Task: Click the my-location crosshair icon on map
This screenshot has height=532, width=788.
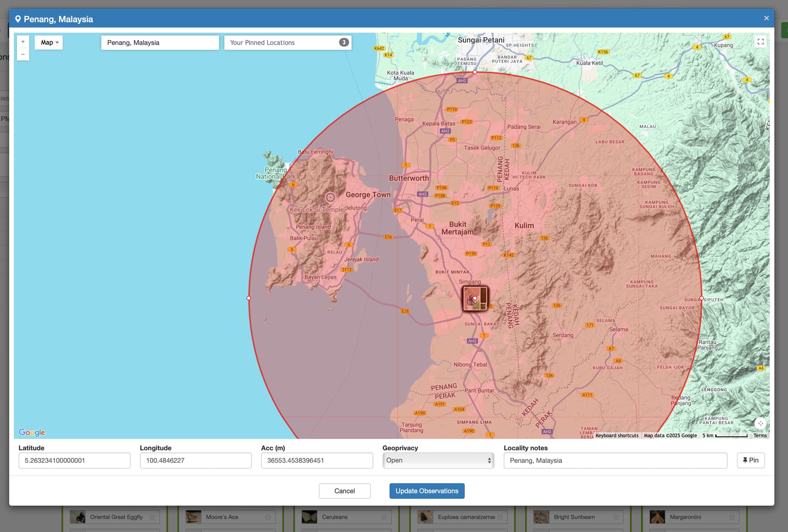Action: [761, 423]
